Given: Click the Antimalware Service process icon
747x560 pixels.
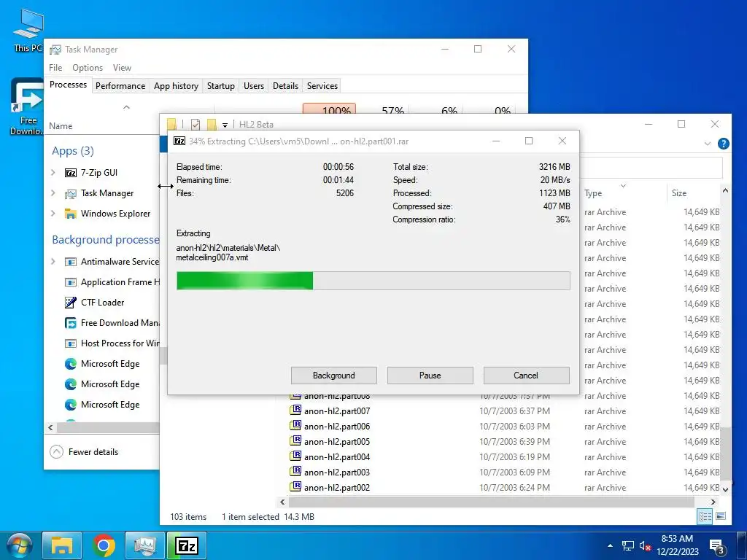Looking at the screenshot, I should pos(71,262).
